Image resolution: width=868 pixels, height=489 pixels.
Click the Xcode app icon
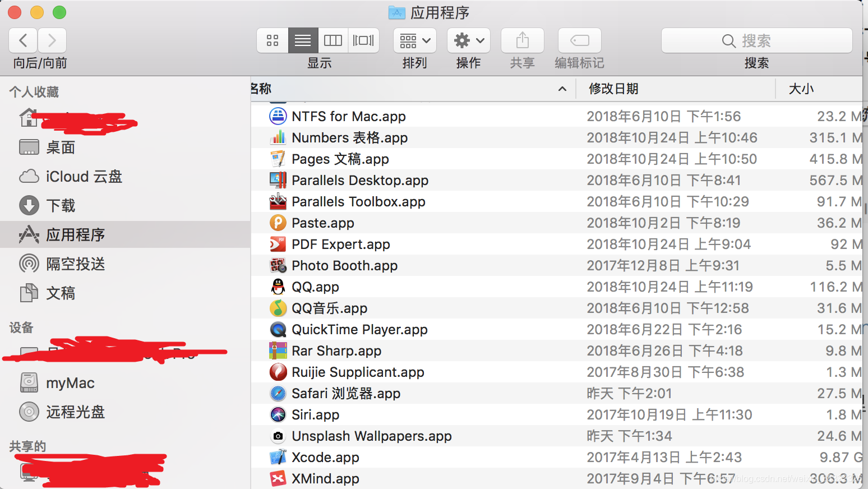tap(278, 457)
